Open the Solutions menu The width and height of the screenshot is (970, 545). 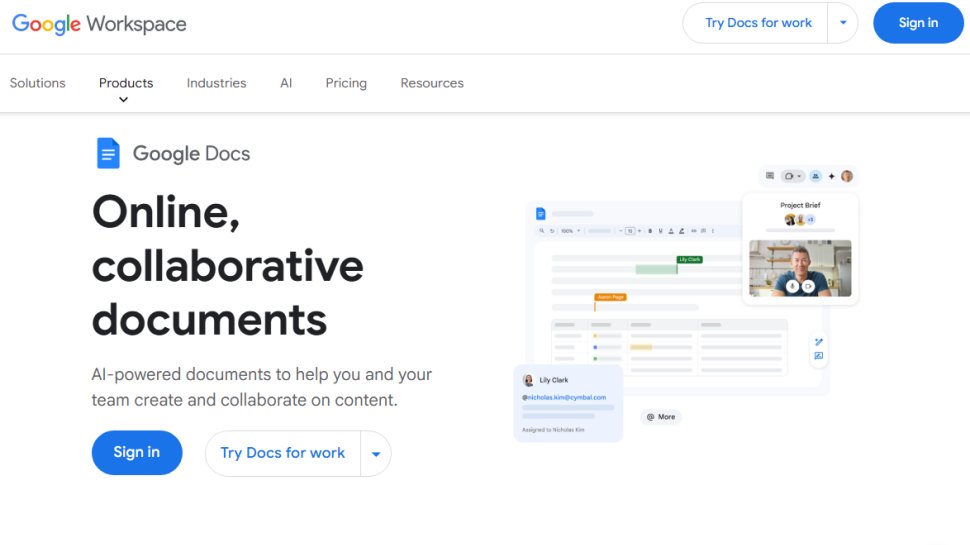38,83
